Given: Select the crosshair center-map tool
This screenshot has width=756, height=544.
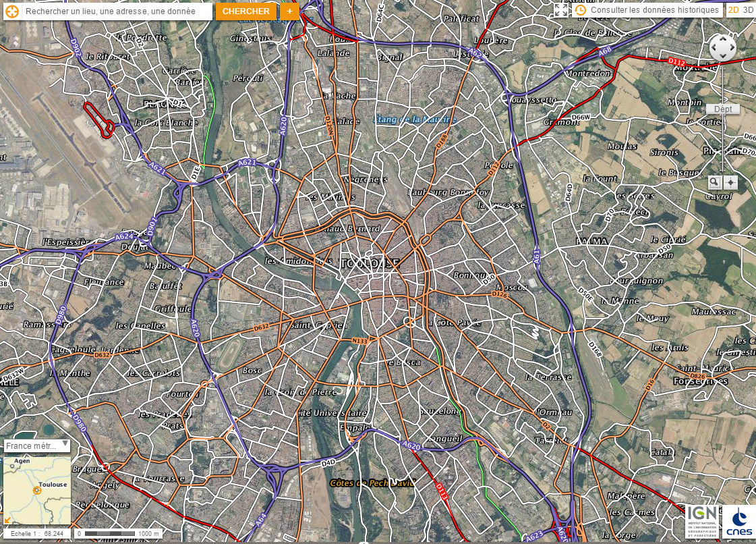Looking at the screenshot, I should pyautogui.click(x=730, y=182).
